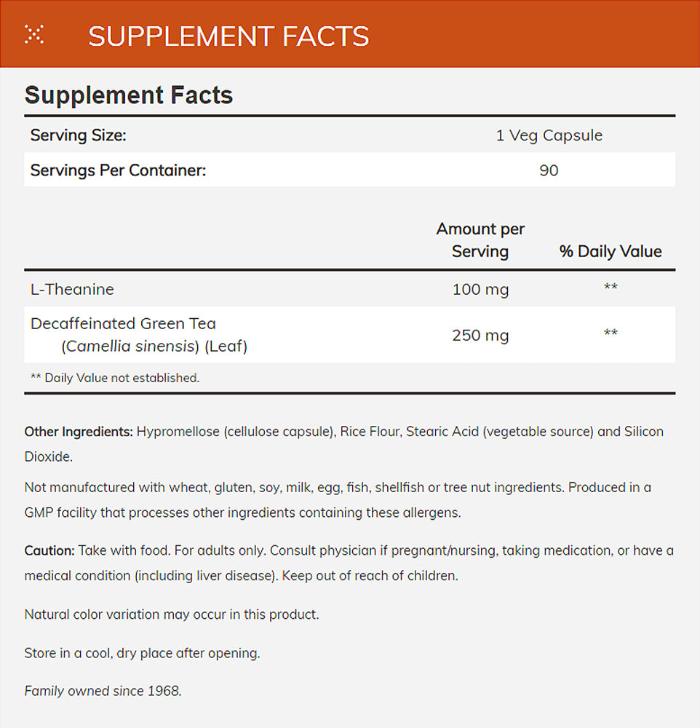Select the Serving Size label
Image resolution: width=700 pixels, height=728 pixels.
point(79,135)
